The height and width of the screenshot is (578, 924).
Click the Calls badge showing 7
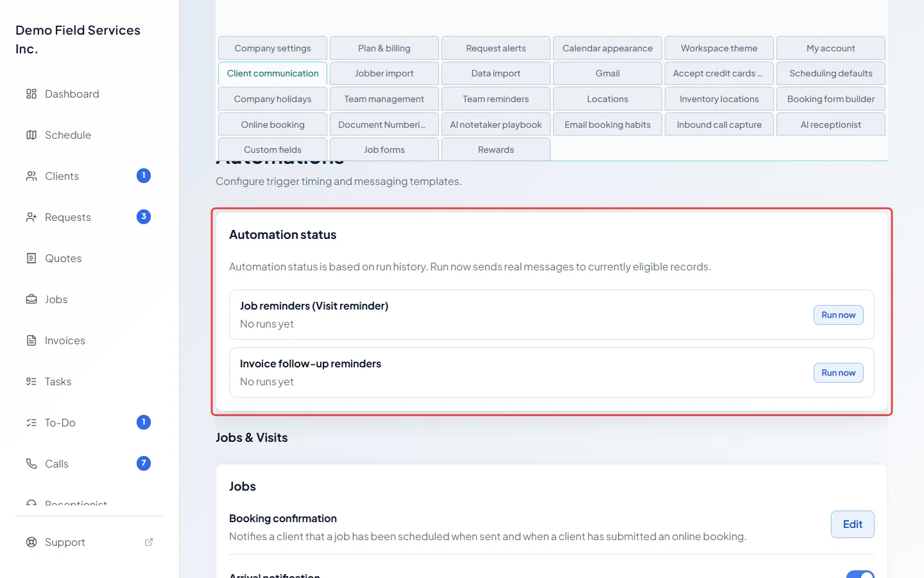(144, 463)
